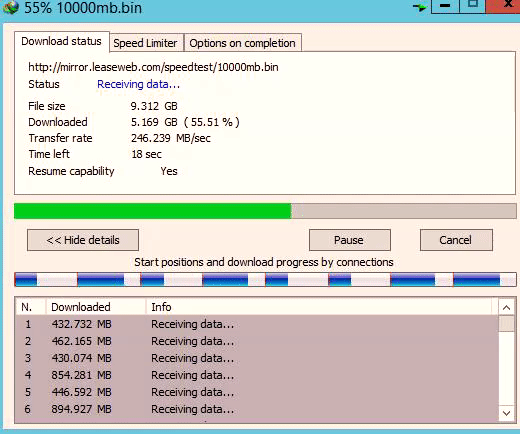The width and height of the screenshot is (520, 434).
Task: Click the window title '55% 10000mb.bin'
Action: [83, 7]
